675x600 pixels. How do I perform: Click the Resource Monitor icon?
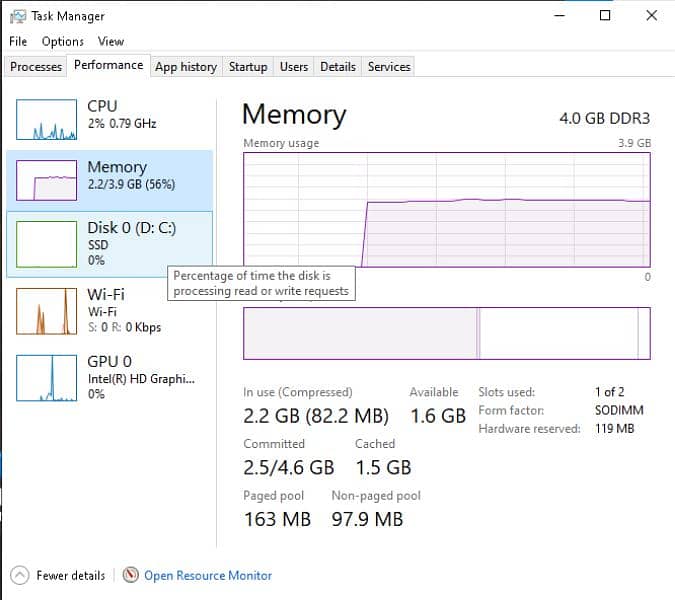click(131, 575)
